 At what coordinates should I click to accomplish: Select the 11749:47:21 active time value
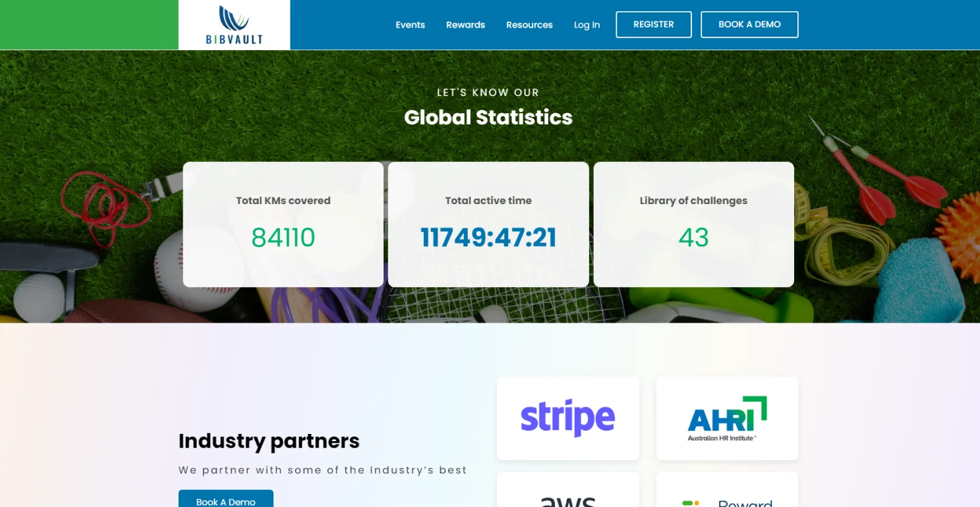(x=488, y=238)
